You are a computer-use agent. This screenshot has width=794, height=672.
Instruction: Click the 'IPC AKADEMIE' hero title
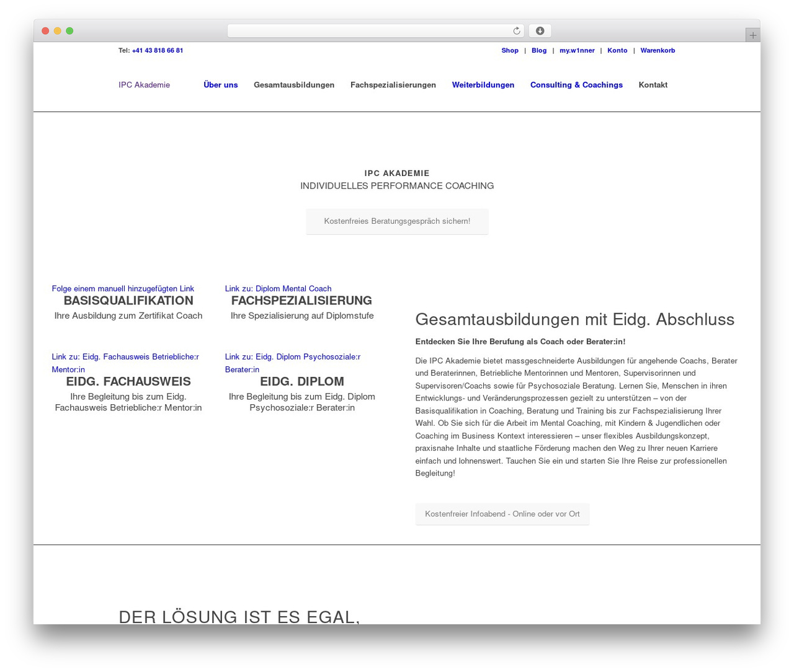(x=397, y=174)
